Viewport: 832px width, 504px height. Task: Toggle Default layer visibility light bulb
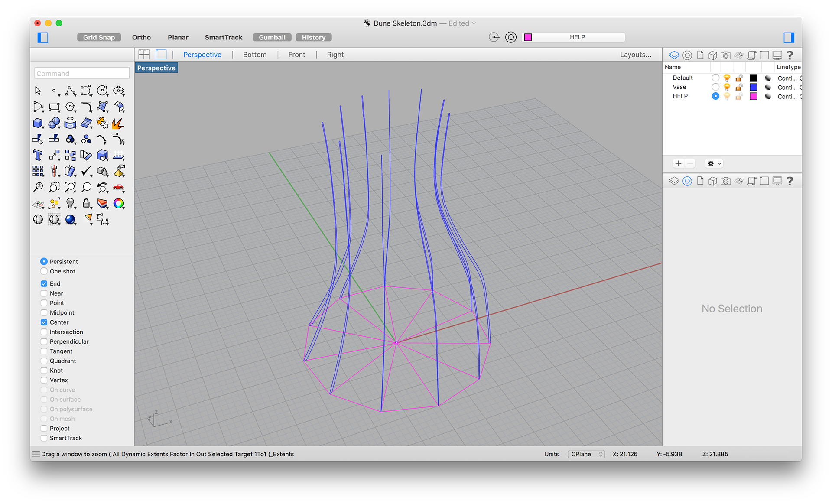(727, 78)
